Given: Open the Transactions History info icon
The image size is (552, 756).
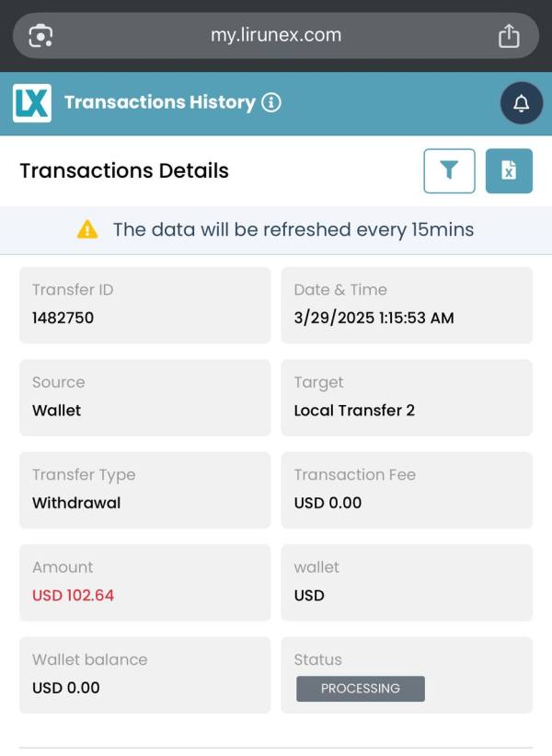Looking at the screenshot, I should pyautogui.click(x=270, y=102).
